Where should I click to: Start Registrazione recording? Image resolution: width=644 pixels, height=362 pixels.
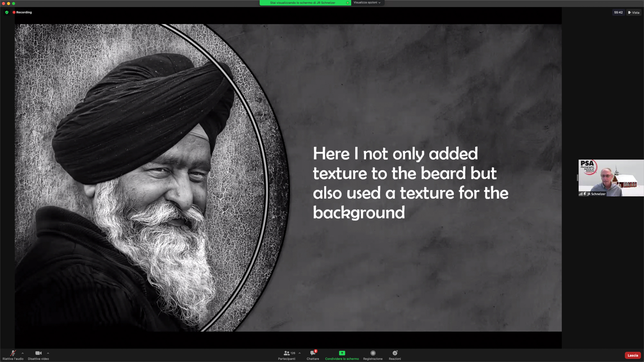coord(373,355)
